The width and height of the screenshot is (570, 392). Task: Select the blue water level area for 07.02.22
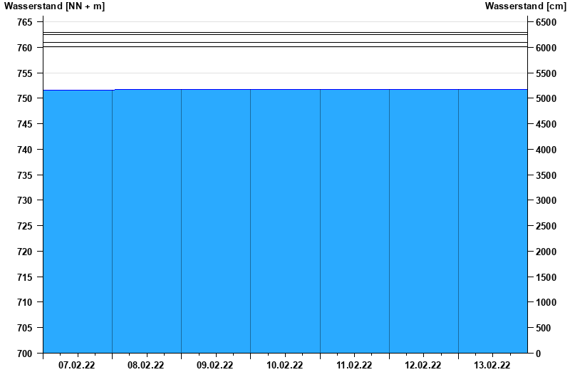point(78,221)
